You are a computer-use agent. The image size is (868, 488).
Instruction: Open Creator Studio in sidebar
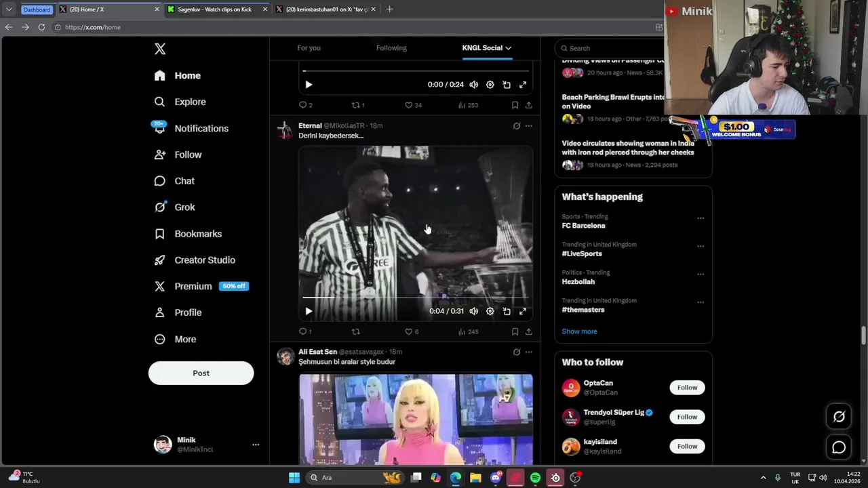pos(195,260)
